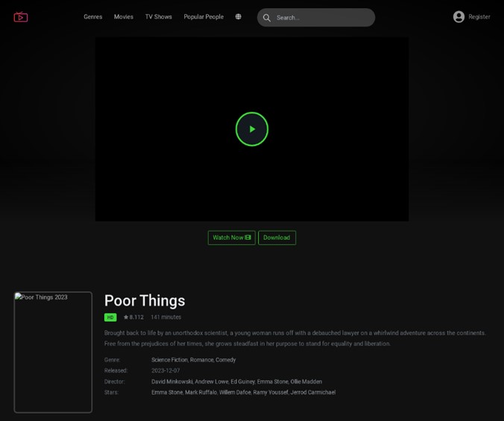Click the HD quality badge
Image resolution: width=504 pixels, height=421 pixels.
110,317
